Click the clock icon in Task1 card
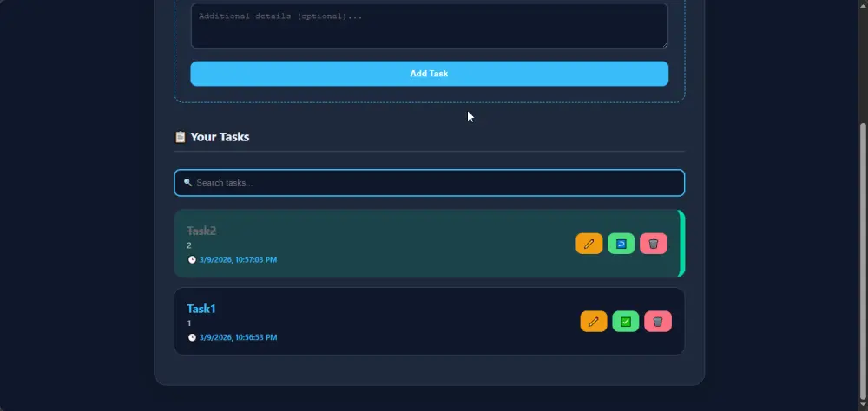This screenshot has width=868, height=411. tap(192, 337)
